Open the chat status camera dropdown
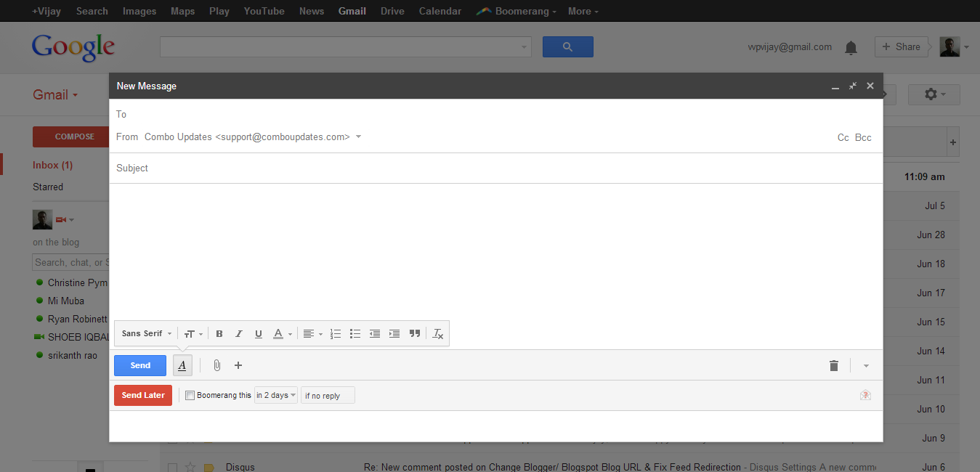 [x=65, y=219]
